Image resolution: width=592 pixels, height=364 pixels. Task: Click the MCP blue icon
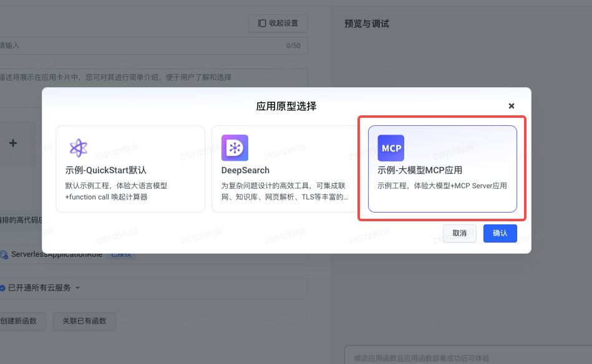[x=391, y=148]
